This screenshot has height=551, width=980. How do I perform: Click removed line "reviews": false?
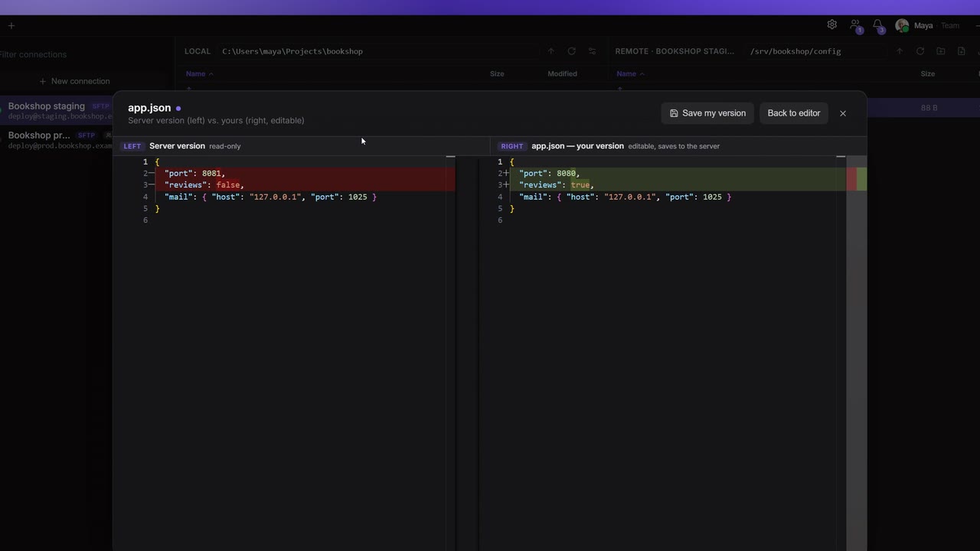[x=305, y=185]
